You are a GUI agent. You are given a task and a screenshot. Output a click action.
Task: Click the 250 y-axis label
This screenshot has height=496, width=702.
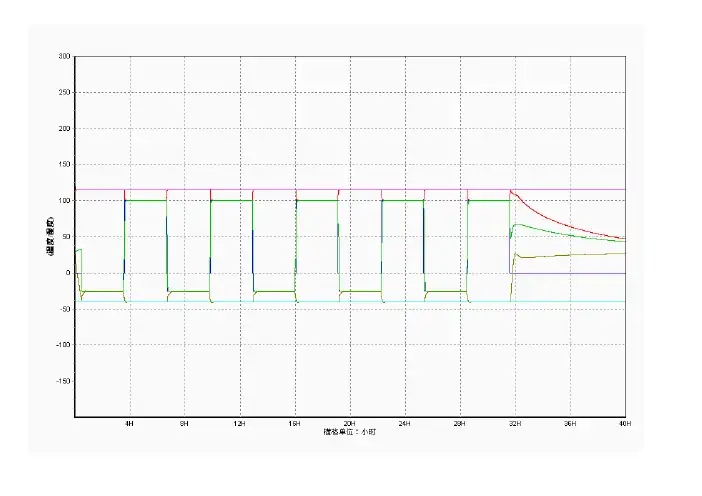(x=64, y=93)
